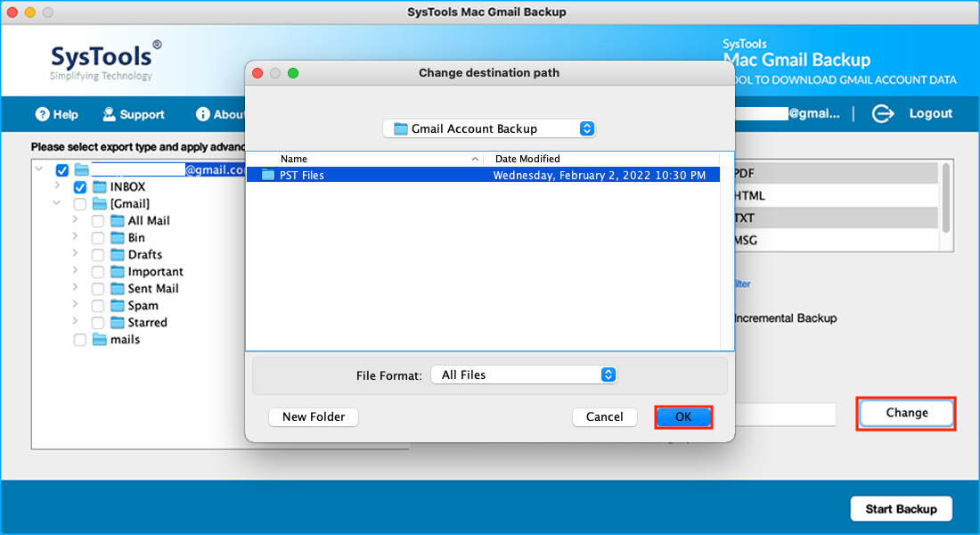Open Support via the person icon
980x535 pixels.
pos(109,114)
